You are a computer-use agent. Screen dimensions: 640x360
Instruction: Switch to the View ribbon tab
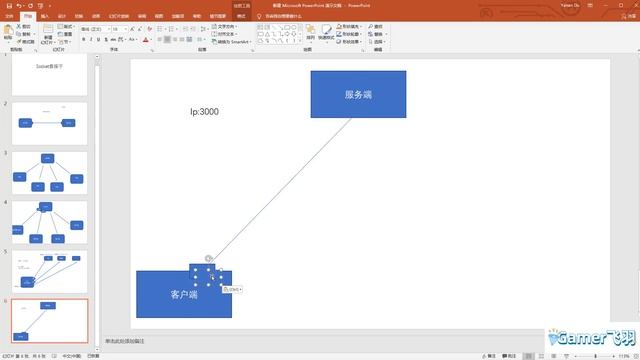[159, 16]
